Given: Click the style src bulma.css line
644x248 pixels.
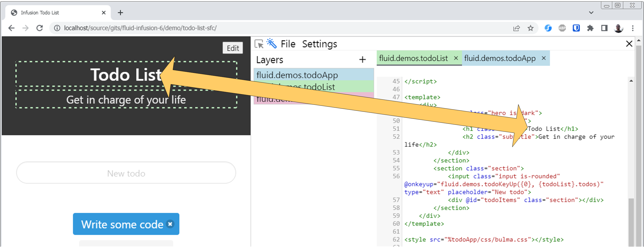Looking at the screenshot, I should pyautogui.click(x=484, y=239).
